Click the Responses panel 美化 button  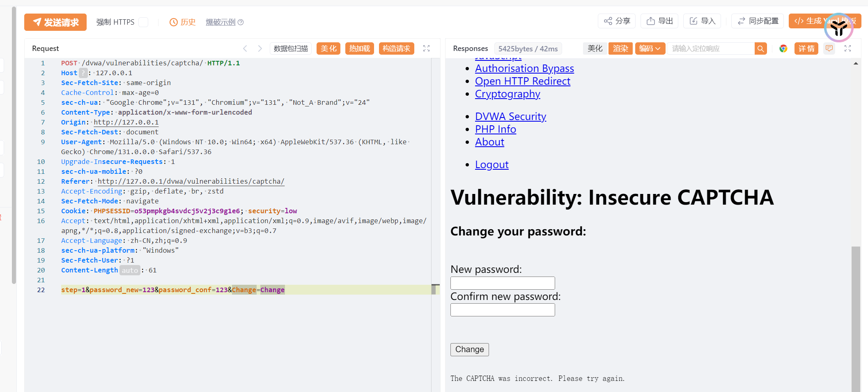(x=595, y=48)
